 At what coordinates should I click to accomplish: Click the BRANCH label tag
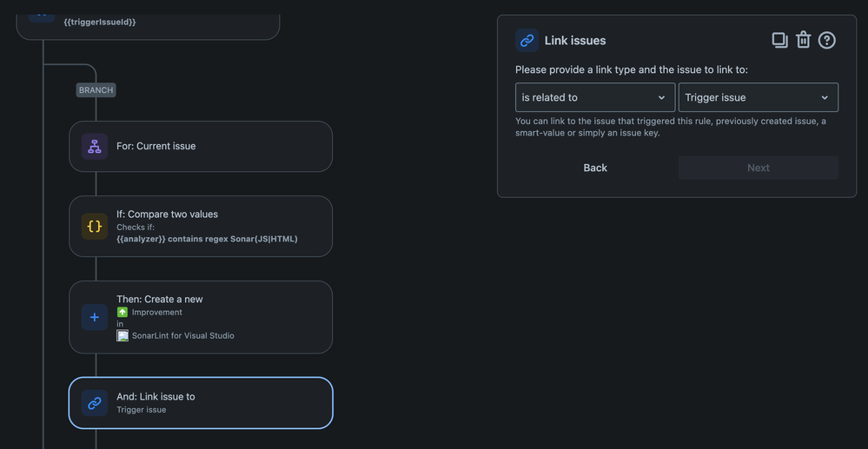point(96,89)
